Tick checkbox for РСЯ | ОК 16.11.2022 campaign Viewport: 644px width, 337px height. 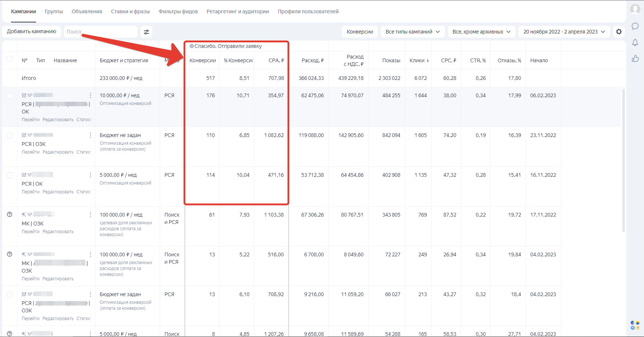click(x=10, y=175)
